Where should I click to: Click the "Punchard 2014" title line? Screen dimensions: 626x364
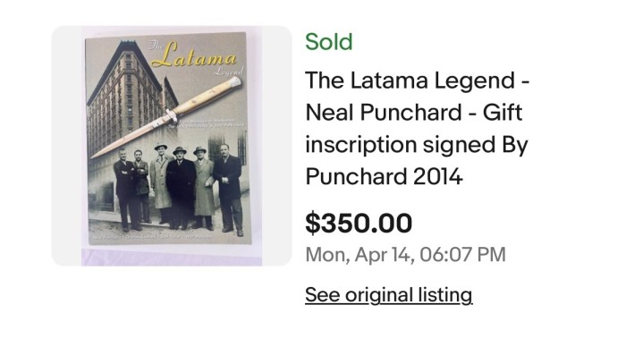click(x=384, y=176)
